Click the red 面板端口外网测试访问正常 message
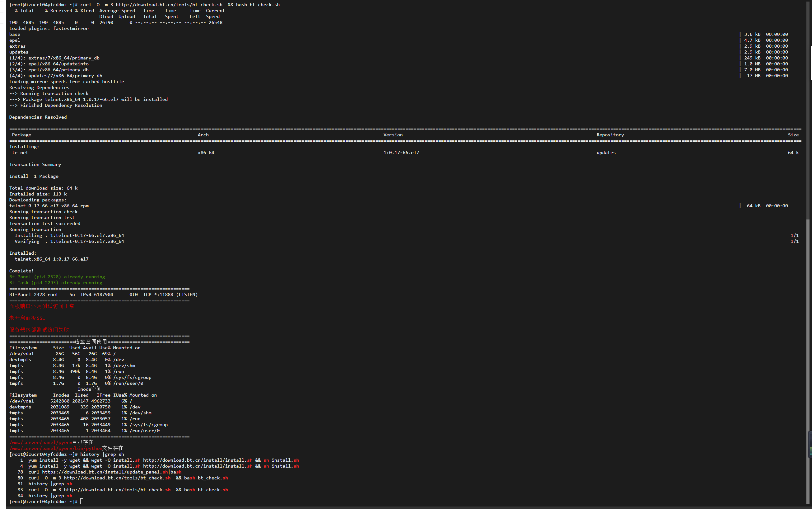 42,306
